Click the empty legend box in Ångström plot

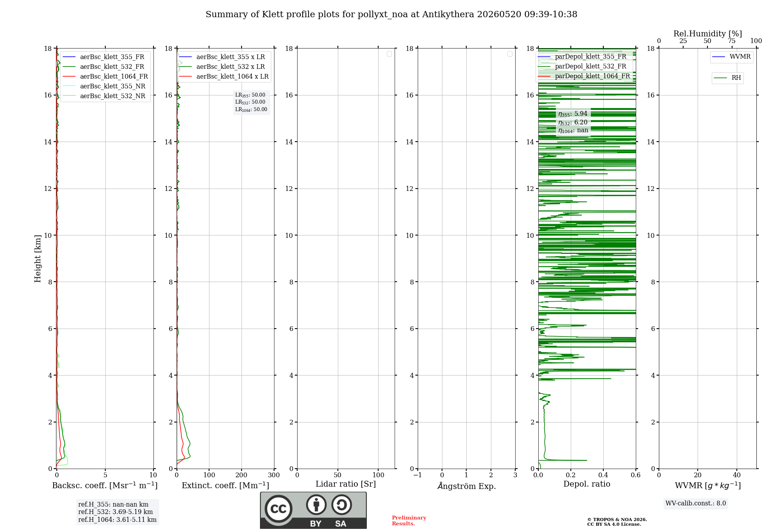pos(510,54)
